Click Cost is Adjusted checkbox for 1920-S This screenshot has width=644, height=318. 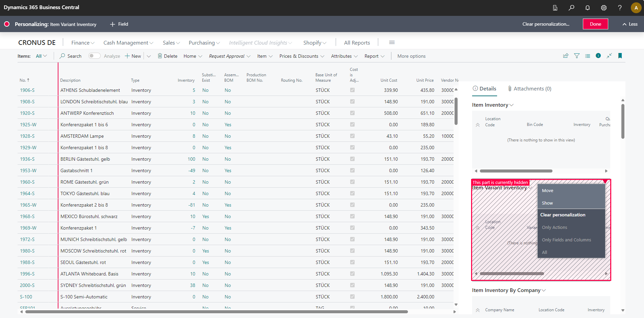click(x=352, y=113)
